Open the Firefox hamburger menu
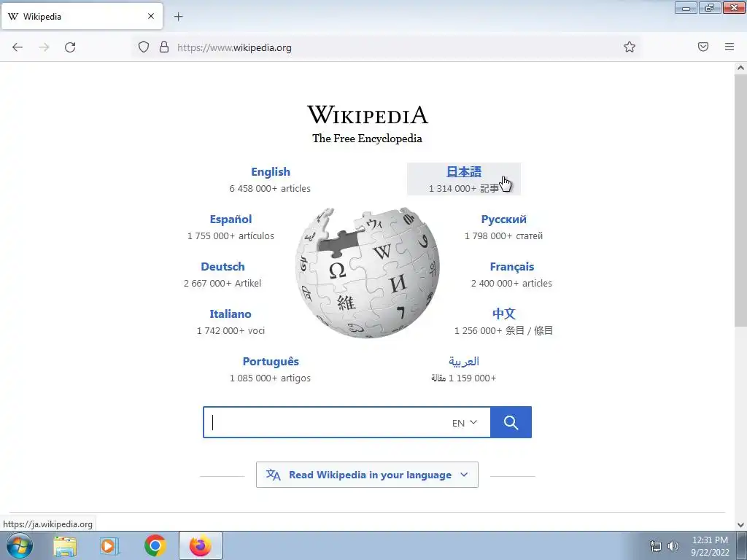The image size is (747, 560). [729, 47]
